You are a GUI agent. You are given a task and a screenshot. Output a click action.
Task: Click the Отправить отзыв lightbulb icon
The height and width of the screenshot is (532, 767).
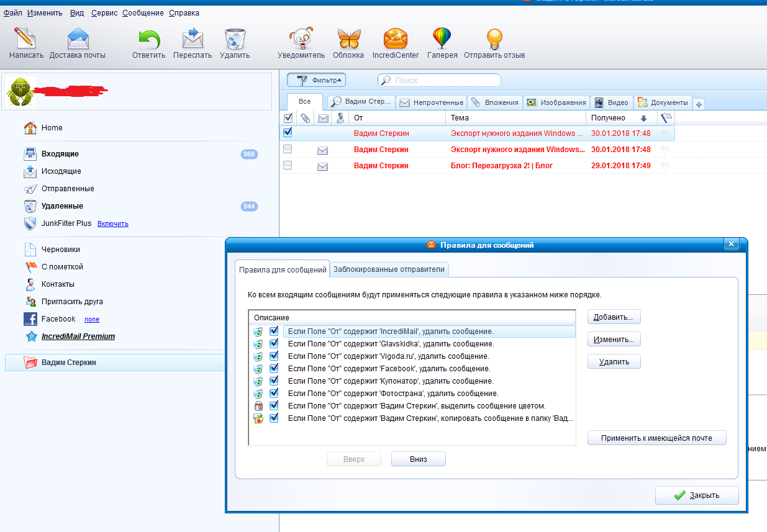(494, 38)
